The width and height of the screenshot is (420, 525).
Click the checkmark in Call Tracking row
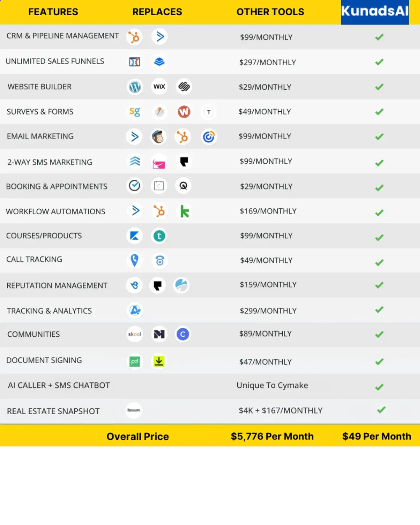pos(379,262)
